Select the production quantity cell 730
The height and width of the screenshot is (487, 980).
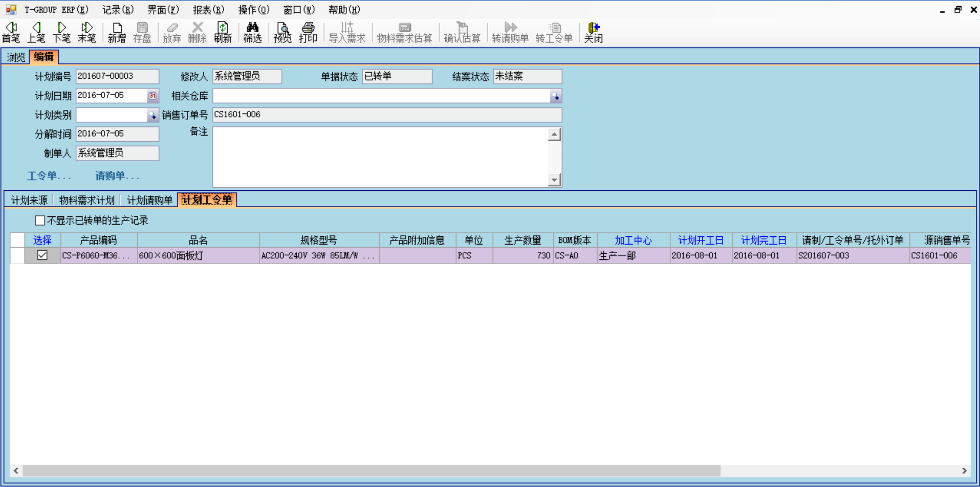coord(523,256)
